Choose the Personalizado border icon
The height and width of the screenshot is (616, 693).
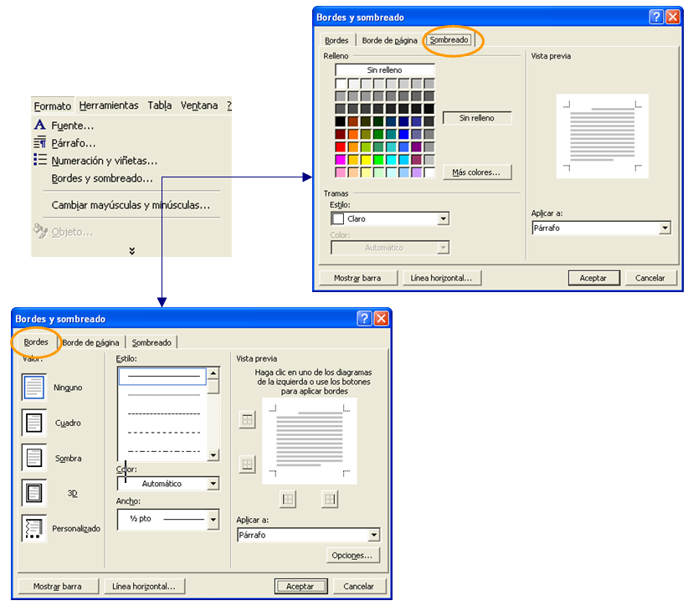[x=33, y=528]
